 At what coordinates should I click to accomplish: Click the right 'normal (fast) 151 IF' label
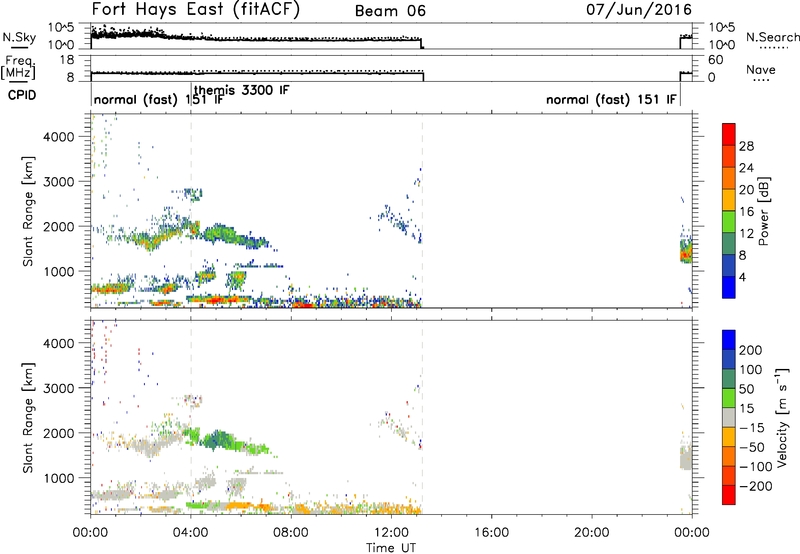click(611, 100)
